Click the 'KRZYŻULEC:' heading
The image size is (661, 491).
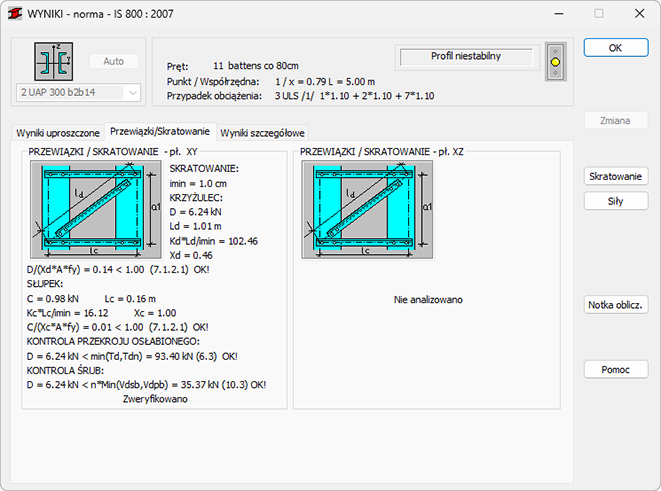(196, 198)
